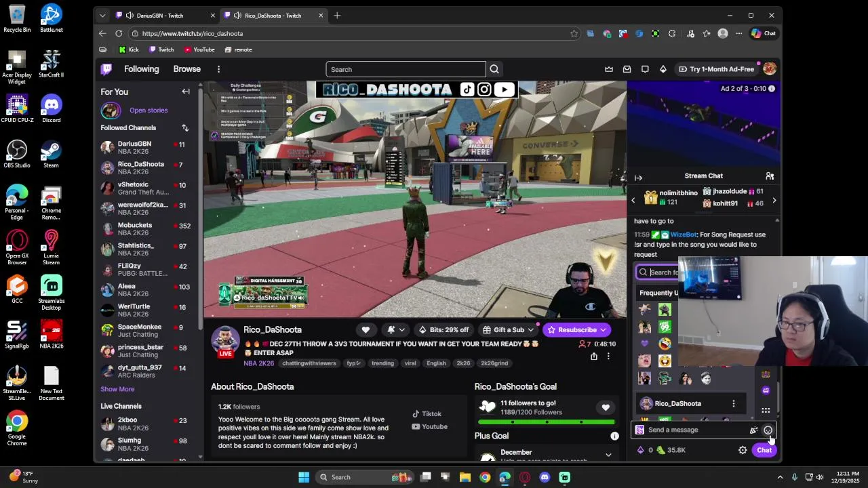The image size is (868, 488).
Task: Open the chat community users icon
Action: click(x=770, y=176)
